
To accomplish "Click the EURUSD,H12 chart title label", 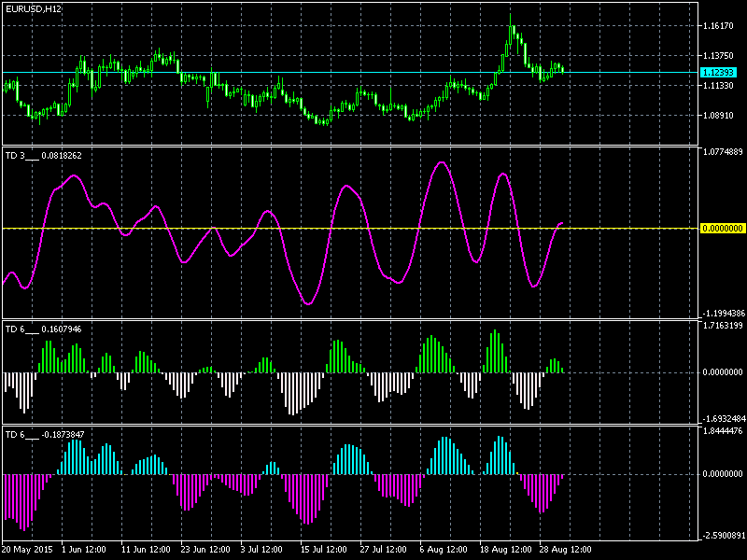I will click(30, 8).
